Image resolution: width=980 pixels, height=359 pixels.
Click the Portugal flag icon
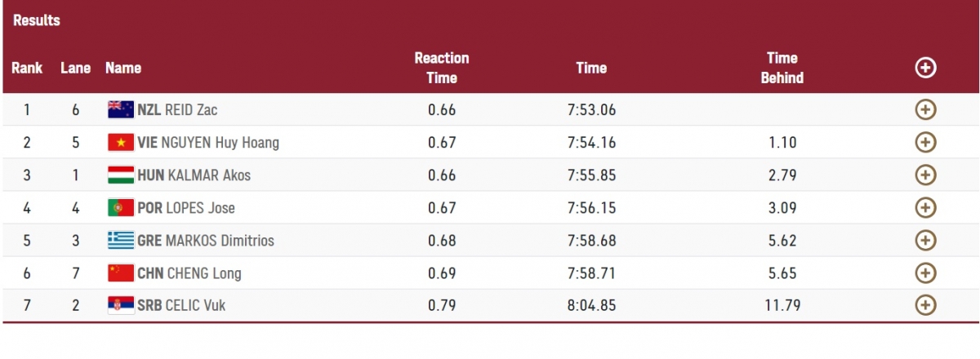tap(121, 208)
